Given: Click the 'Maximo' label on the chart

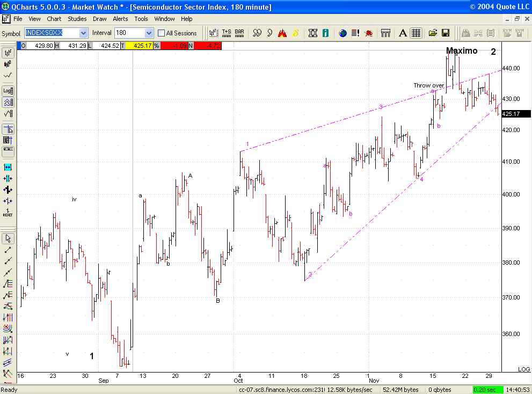Looking at the screenshot, I should pyautogui.click(x=462, y=50).
